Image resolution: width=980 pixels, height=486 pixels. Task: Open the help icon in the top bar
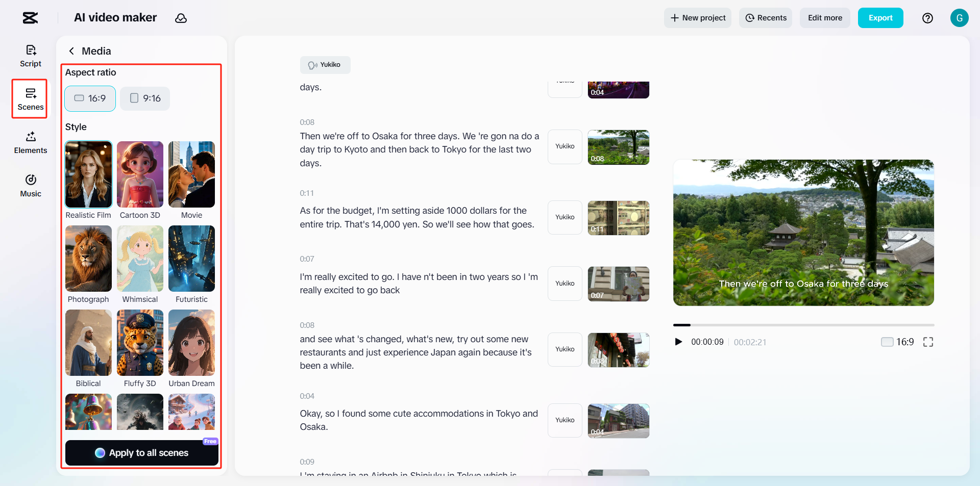coord(928,18)
